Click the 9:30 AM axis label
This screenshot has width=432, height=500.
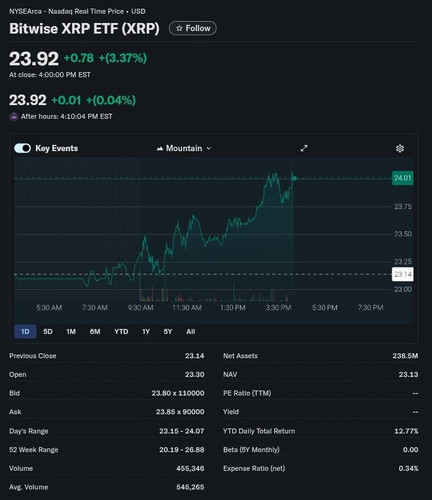(141, 308)
